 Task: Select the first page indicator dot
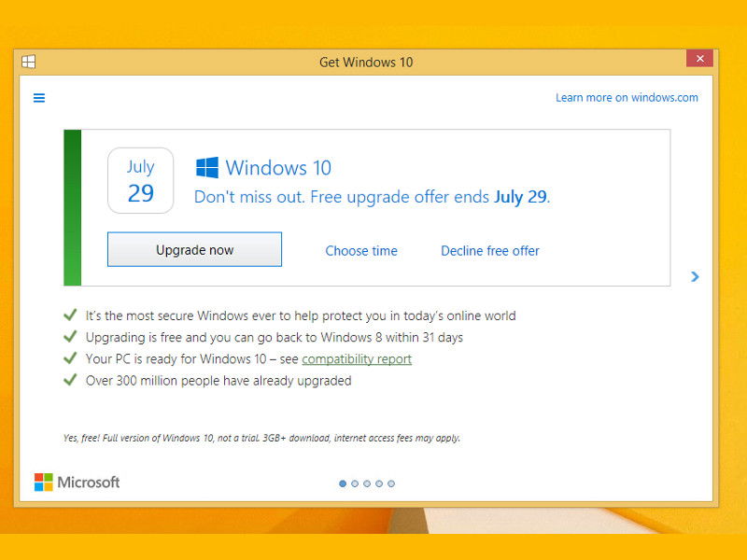(x=343, y=483)
